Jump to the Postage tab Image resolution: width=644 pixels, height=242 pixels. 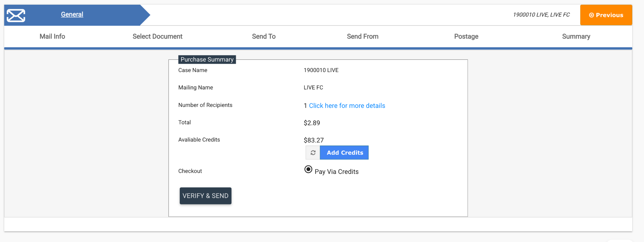(466, 37)
